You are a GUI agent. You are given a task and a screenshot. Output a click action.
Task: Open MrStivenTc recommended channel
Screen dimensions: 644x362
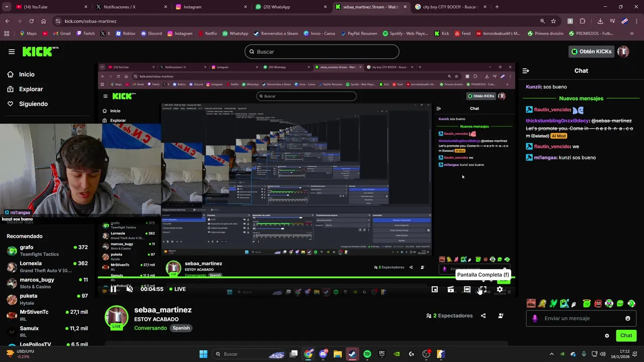tap(48, 315)
